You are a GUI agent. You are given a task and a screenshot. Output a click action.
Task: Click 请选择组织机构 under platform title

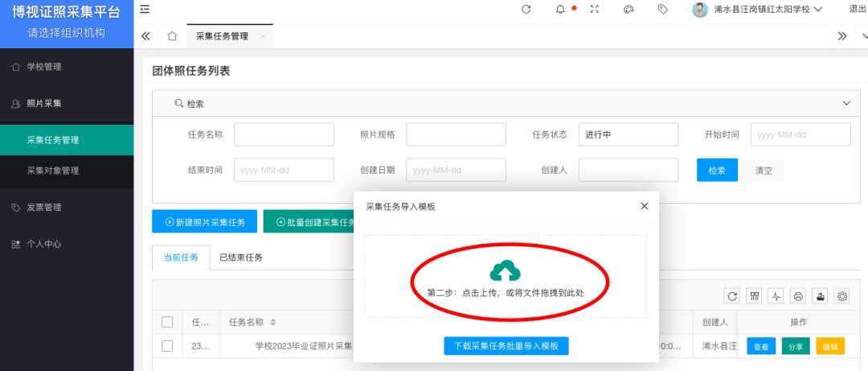pos(67,33)
